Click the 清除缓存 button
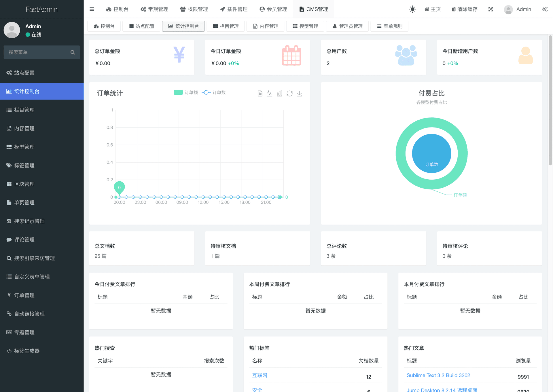The height and width of the screenshot is (392, 553). point(464,9)
